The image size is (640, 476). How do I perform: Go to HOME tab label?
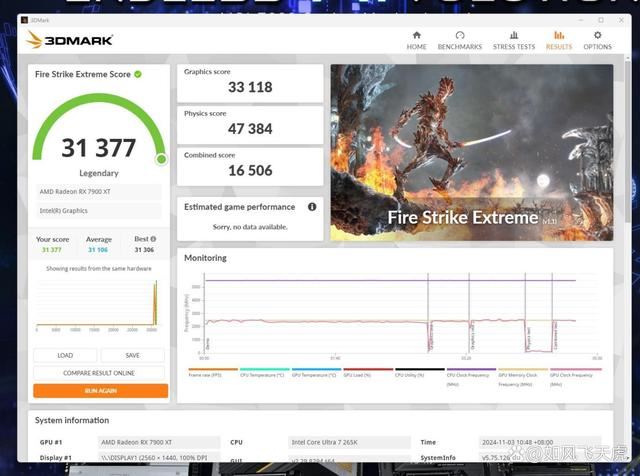pos(416,47)
